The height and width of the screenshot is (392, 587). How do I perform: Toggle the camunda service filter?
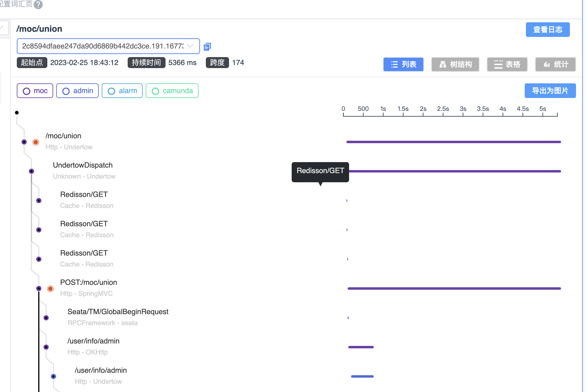point(172,91)
